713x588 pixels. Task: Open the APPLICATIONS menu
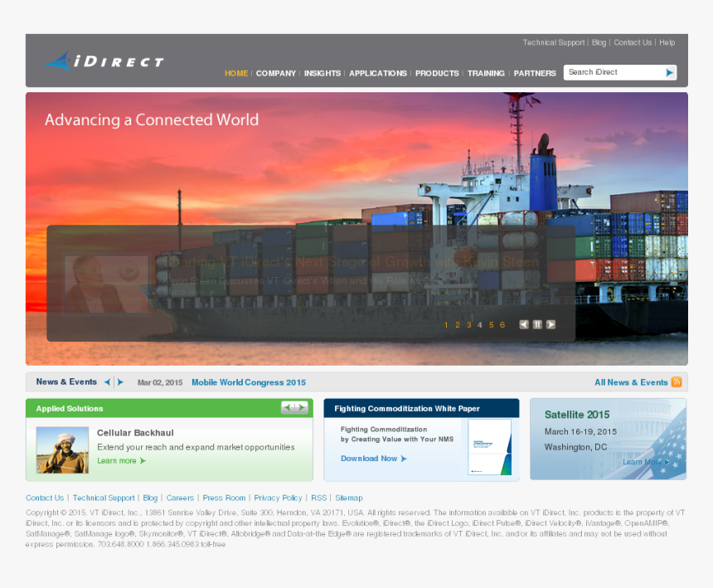(x=378, y=73)
